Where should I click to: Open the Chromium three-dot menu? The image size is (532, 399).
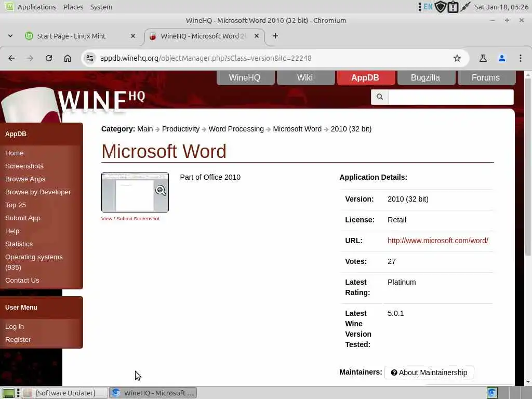[521, 58]
